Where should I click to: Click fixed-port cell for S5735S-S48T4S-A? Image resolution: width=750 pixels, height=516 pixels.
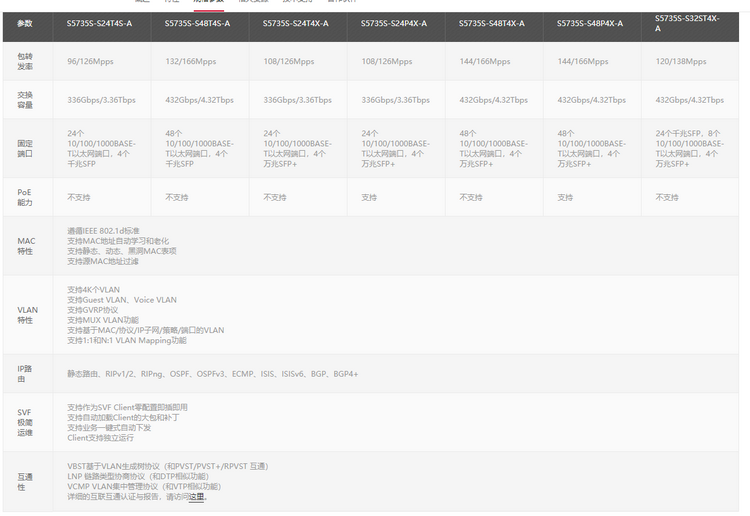tap(199, 149)
